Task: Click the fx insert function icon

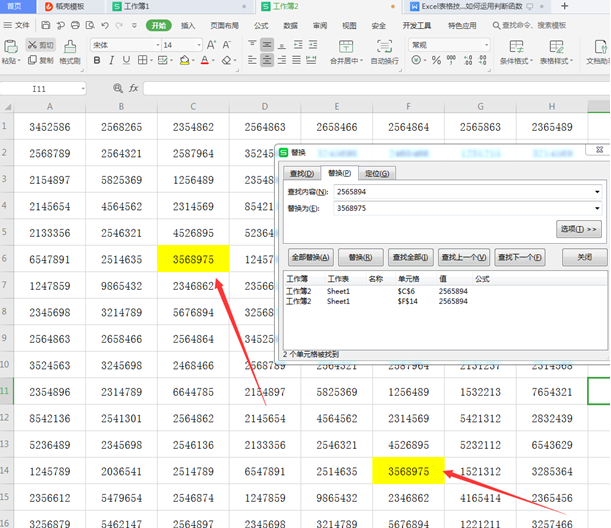Action: click(133, 89)
